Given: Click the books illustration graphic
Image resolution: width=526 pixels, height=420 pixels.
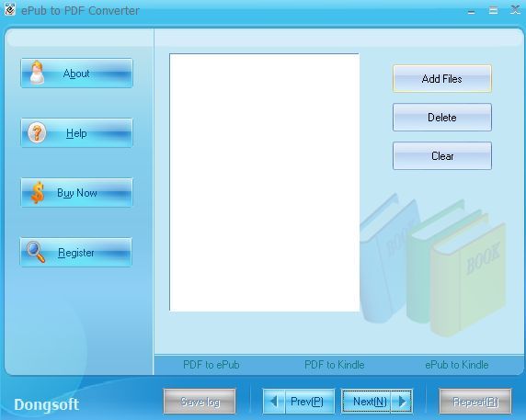Looking at the screenshot, I should 433,265.
